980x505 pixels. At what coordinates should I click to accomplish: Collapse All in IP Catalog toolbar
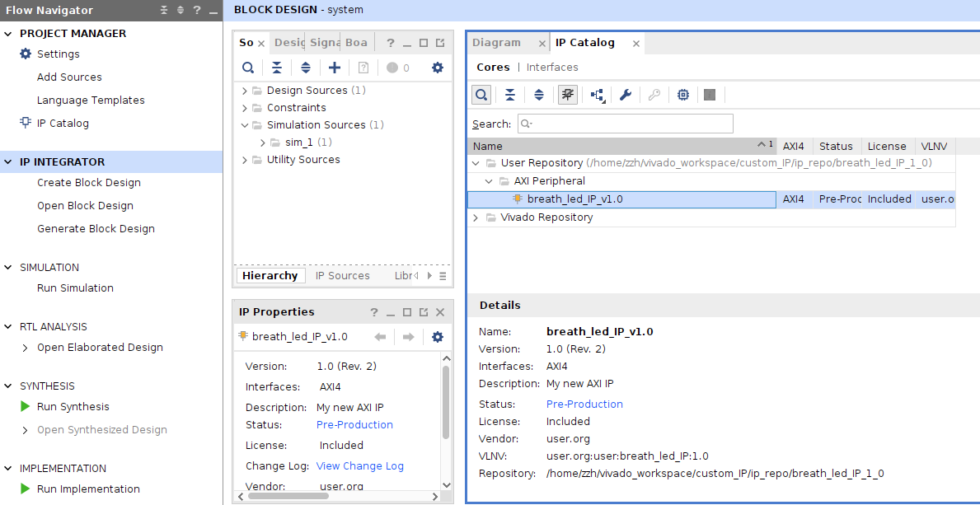pos(510,95)
